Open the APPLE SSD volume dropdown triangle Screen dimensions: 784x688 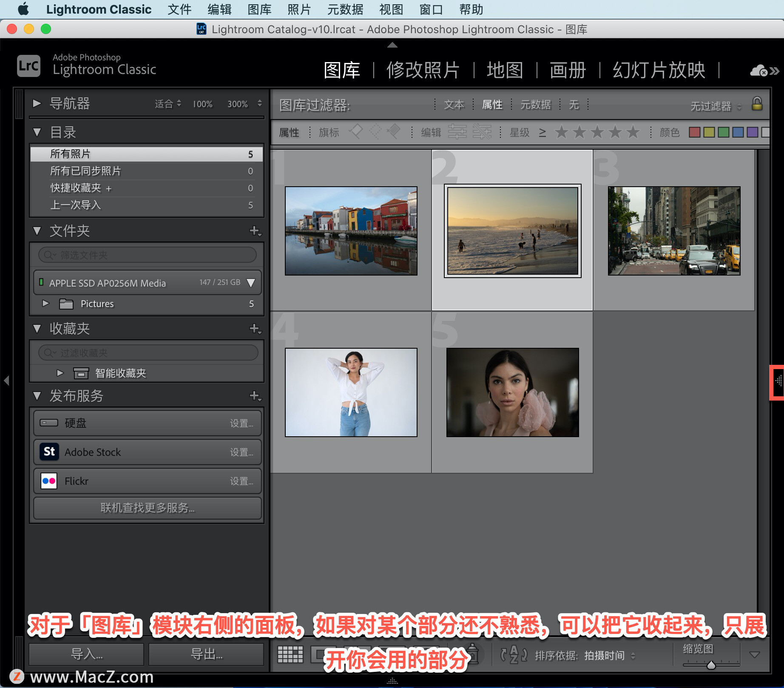(x=251, y=283)
